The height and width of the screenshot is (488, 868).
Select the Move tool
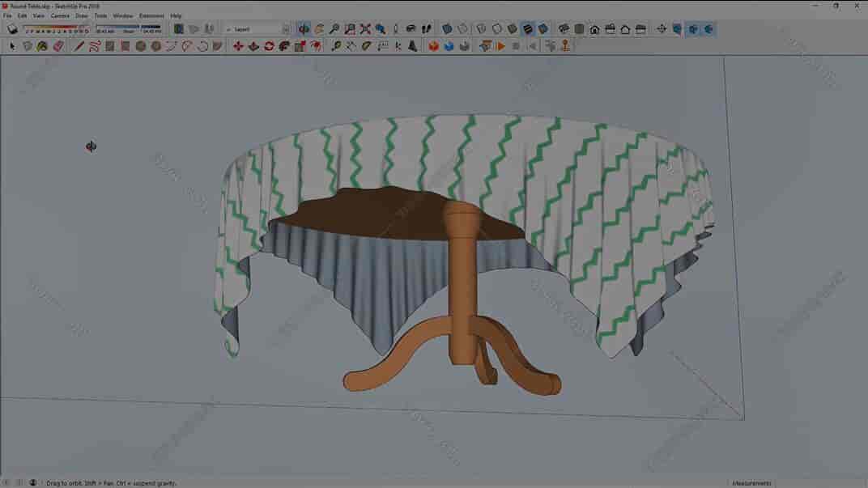(236, 46)
